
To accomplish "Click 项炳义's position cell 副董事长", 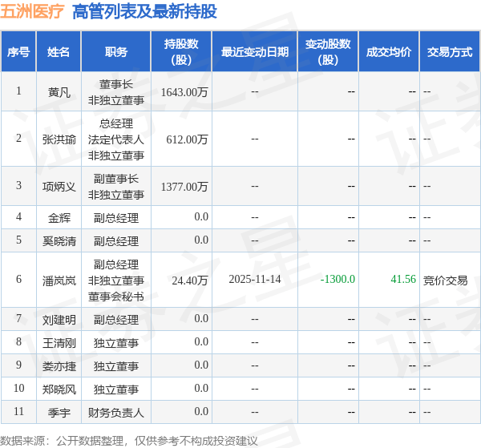I will tap(116, 187).
